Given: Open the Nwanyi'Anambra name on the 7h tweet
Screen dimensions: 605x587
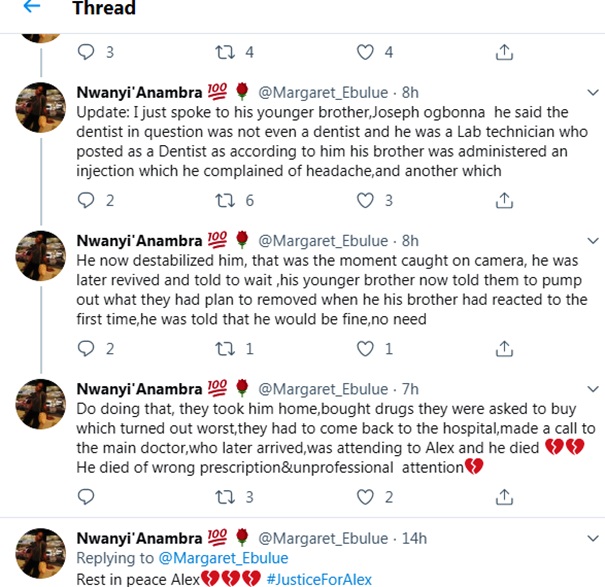Looking at the screenshot, I should (139, 389).
